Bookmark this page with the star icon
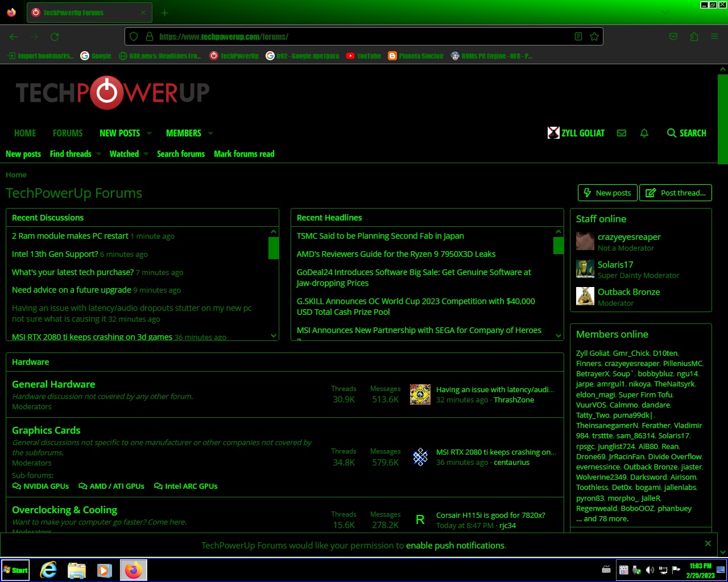 coord(594,36)
